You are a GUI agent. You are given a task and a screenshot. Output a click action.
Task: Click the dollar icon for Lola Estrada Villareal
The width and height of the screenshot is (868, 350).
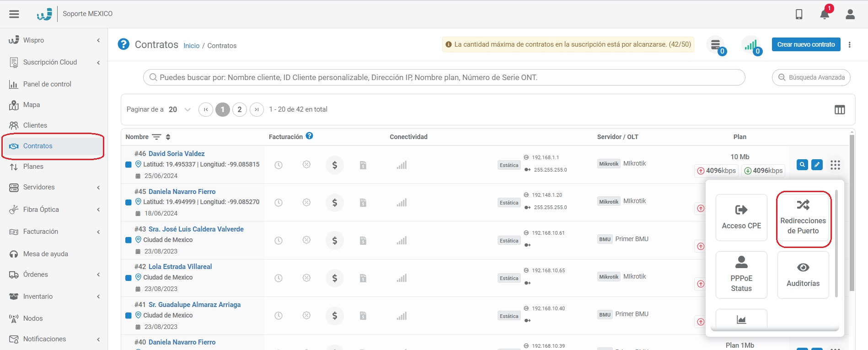(335, 278)
